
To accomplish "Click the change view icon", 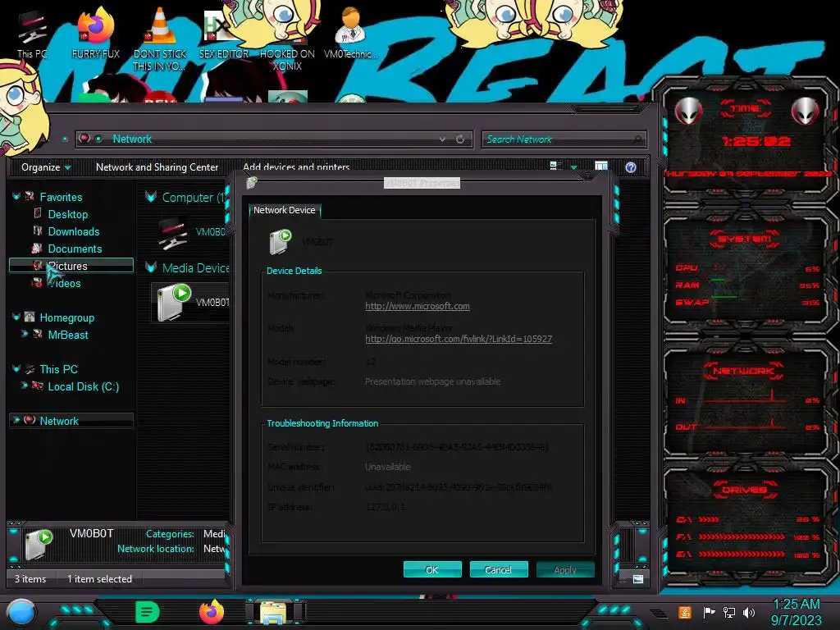I will coord(555,167).
